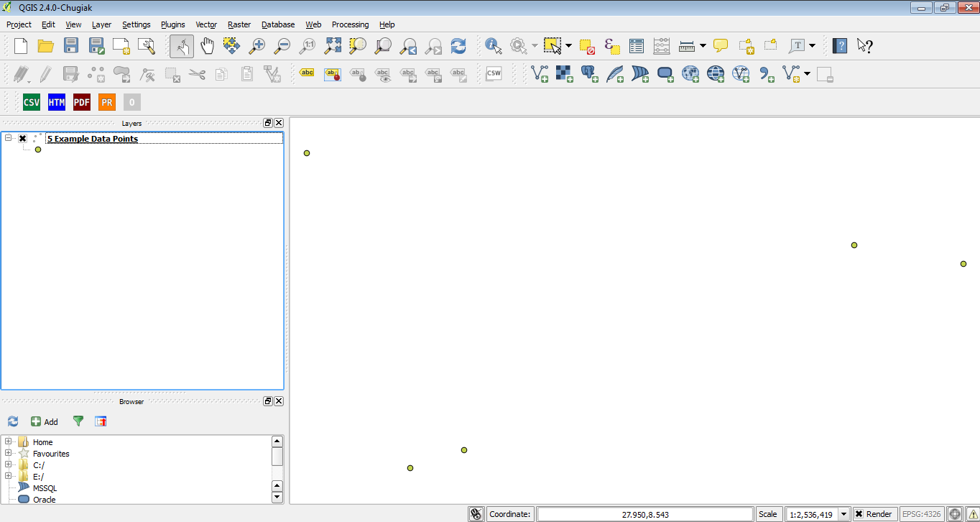Open the Plugins menu
Screen dimensions: 980x522
pos(173,24)
